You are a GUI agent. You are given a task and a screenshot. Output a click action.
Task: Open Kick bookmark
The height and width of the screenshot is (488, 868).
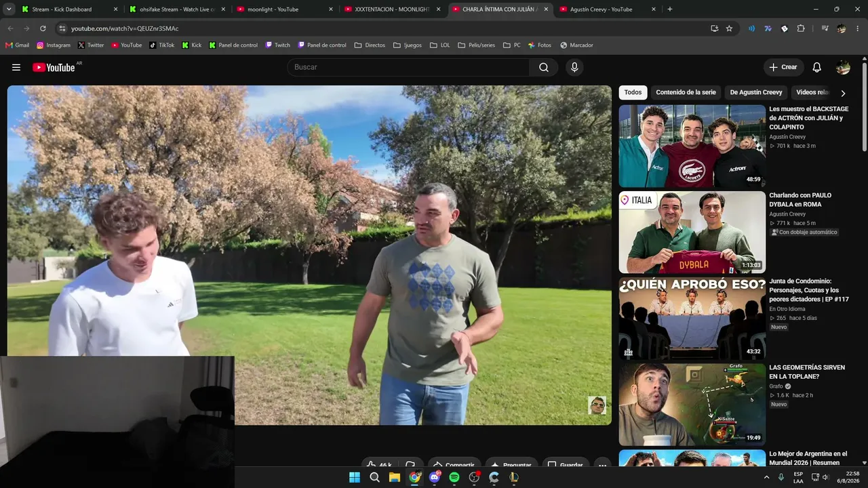pyautogui.click(x=192, y=45)
